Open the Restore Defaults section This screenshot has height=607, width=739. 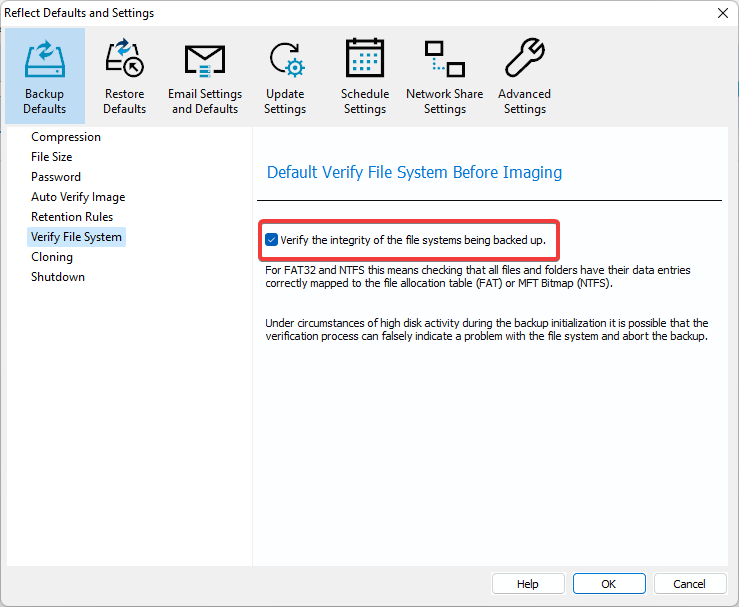[x=124, y=76]
